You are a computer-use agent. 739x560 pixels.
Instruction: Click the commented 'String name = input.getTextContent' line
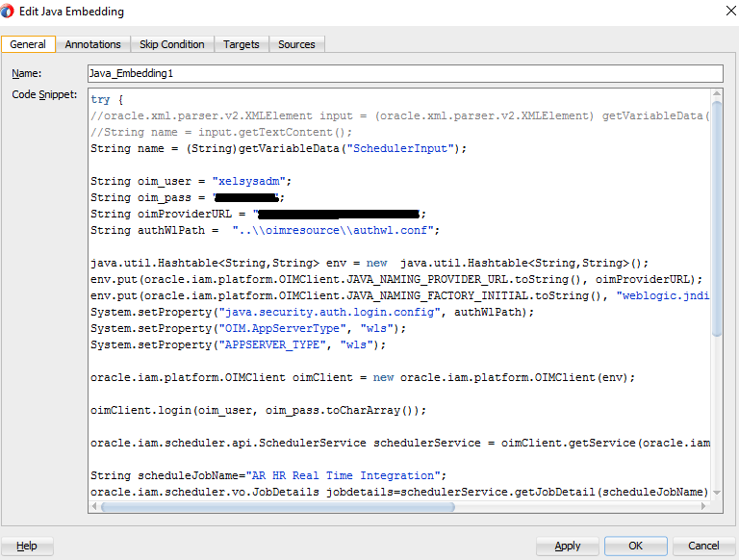pyautogui.click(x=221, y=132)
